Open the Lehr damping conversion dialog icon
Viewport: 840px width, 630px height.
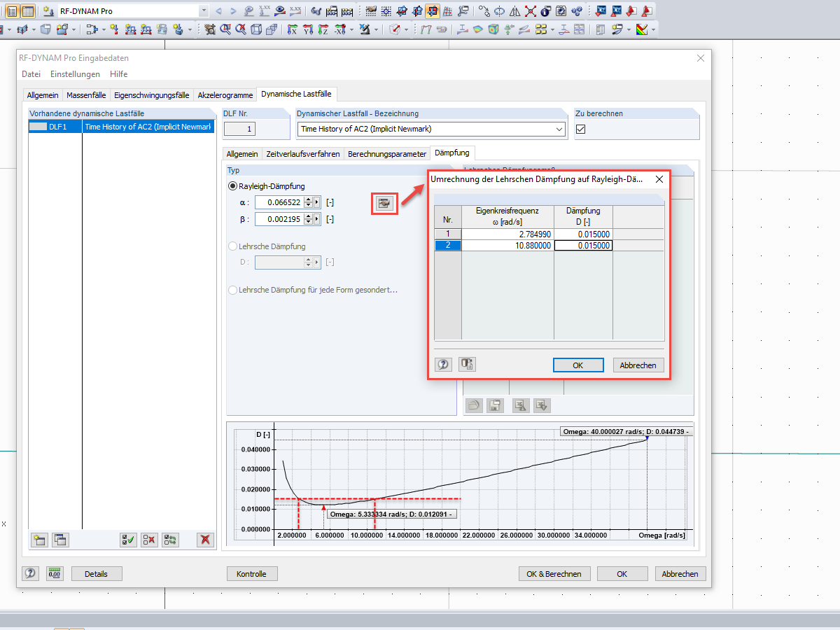[x=384, y=203]
